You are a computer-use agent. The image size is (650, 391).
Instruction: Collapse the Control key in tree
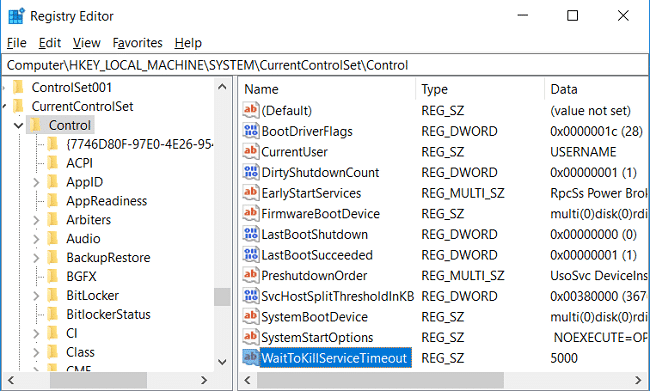point(18,125)
